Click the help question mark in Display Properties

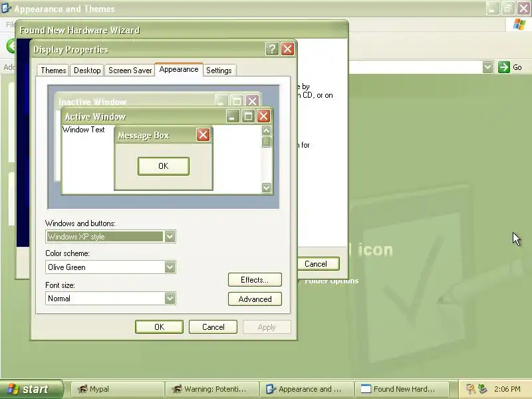coord(272,49)
